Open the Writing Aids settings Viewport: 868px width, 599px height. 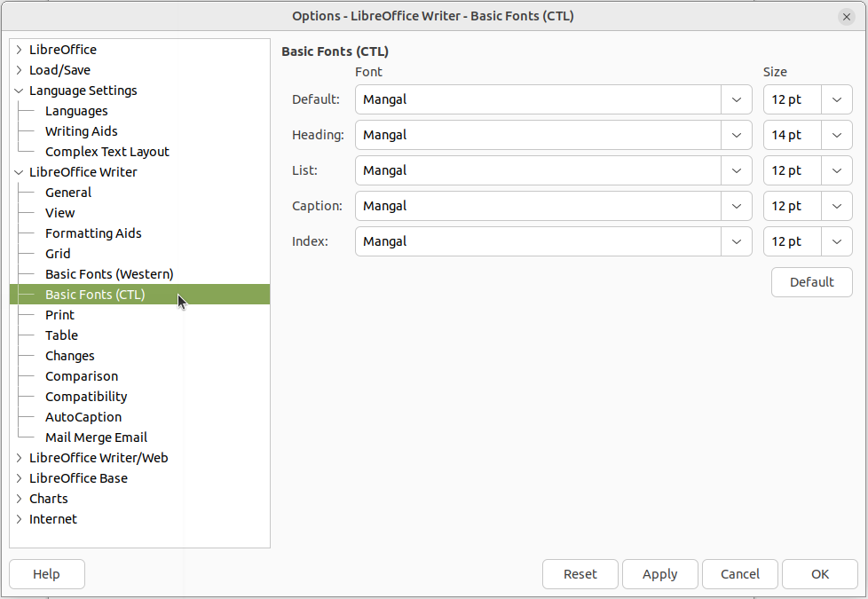tap(81, 130)
